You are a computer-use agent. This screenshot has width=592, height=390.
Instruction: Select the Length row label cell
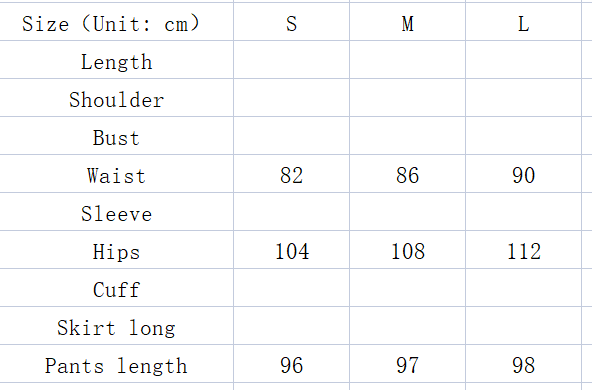(x=117, y=60)
